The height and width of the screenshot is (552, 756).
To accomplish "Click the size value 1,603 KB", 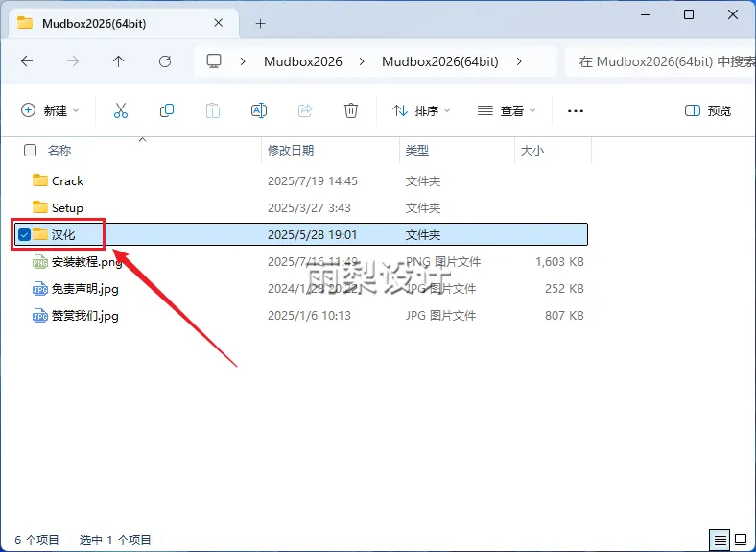I will pos(559,262).
